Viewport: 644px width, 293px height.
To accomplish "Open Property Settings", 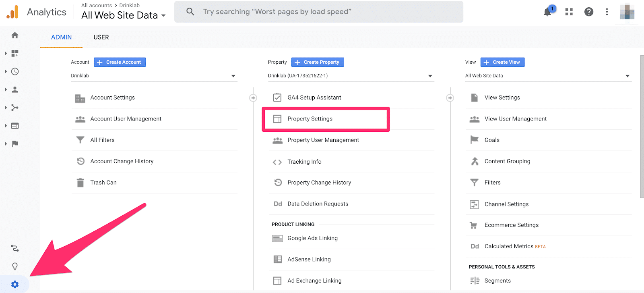I will [326, 119].
